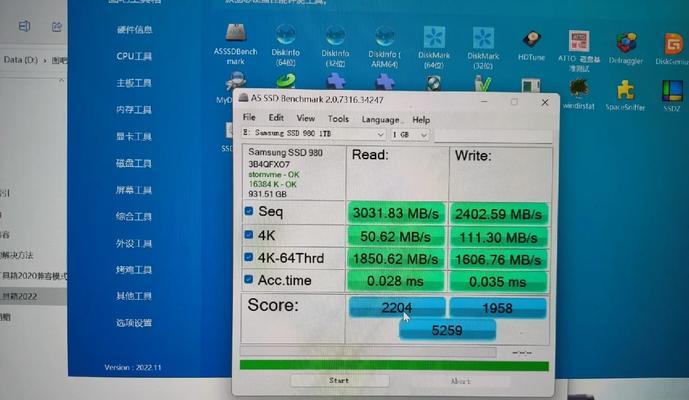Screen dimensions: 689x400
Task: Open DiskInfo (32位) in the toolbox
Action: click(335, 36)
